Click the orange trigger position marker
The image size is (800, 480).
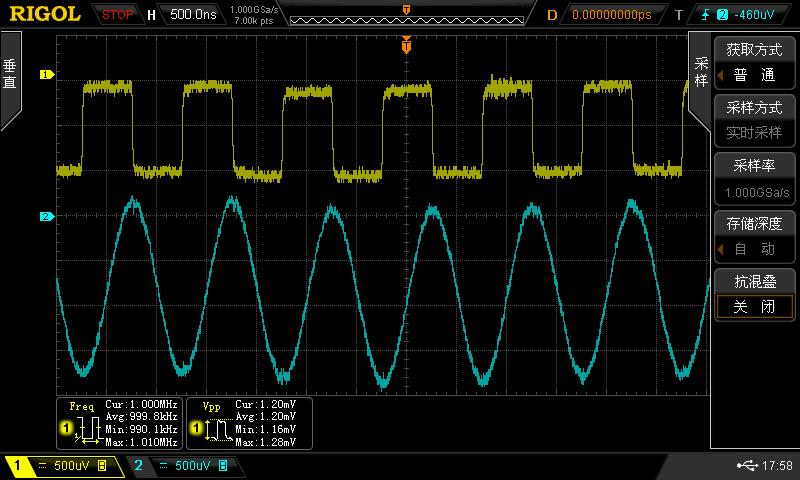click(x=406, y=45)
